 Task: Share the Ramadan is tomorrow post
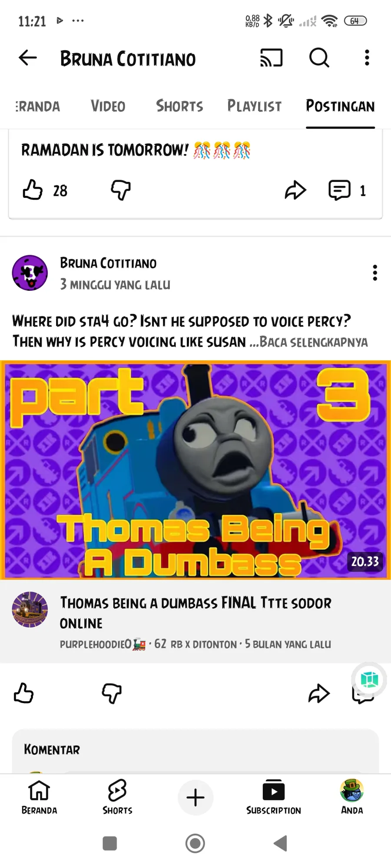[x=295, y=190]
